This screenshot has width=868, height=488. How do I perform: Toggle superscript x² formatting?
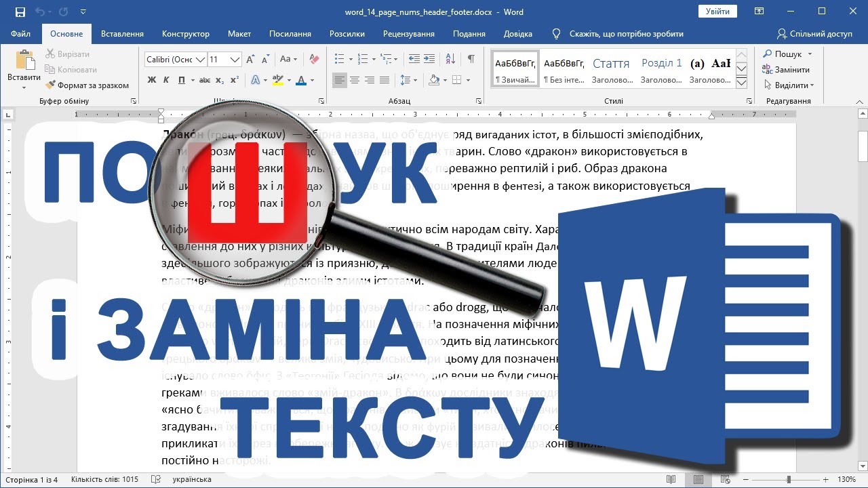tap(235, 80)
